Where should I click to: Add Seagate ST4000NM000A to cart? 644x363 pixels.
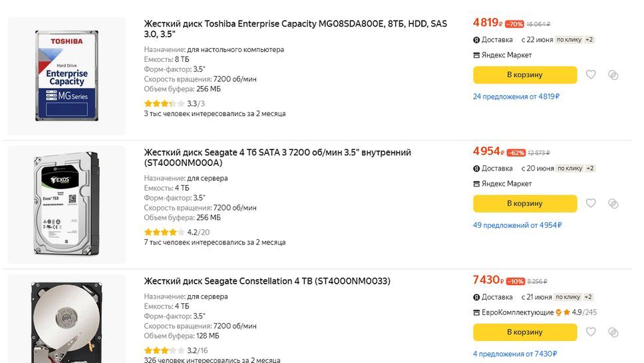click(524, 203)
